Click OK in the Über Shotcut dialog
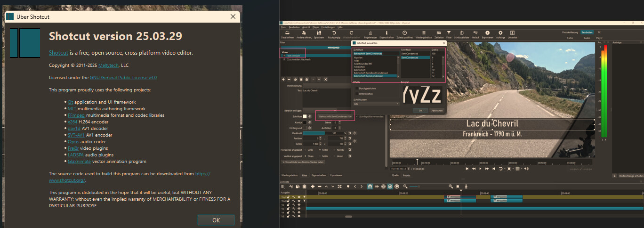Viewport: 644px width, 228px height. click(216, 220)
